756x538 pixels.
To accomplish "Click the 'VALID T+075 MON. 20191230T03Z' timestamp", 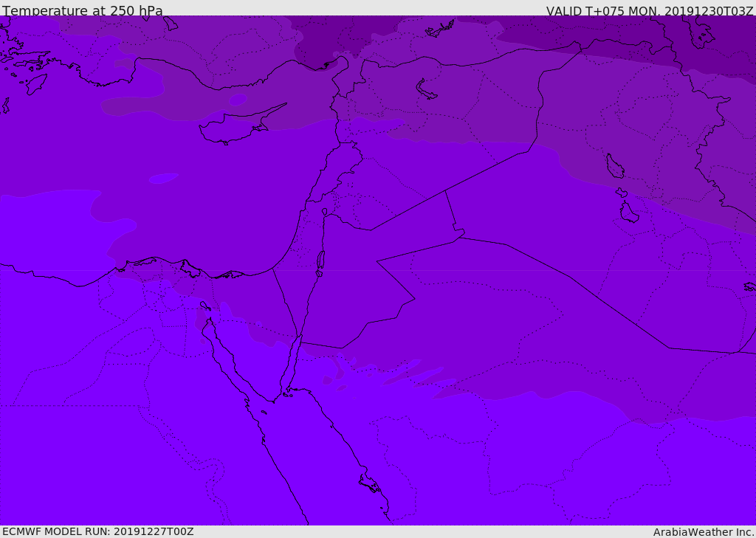I will click(x=650, y=10).
